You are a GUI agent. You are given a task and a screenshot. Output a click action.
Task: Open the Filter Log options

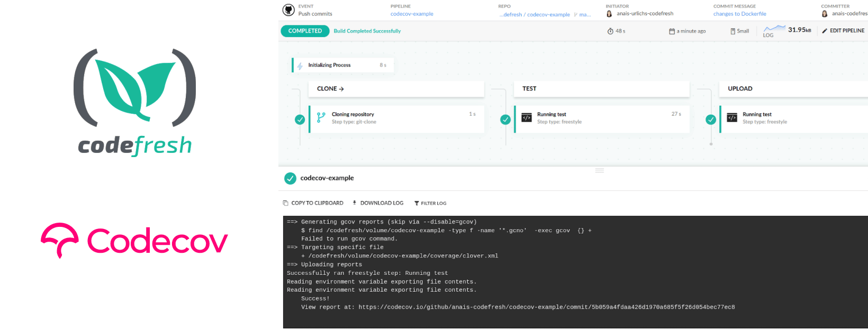pos(430,203)
